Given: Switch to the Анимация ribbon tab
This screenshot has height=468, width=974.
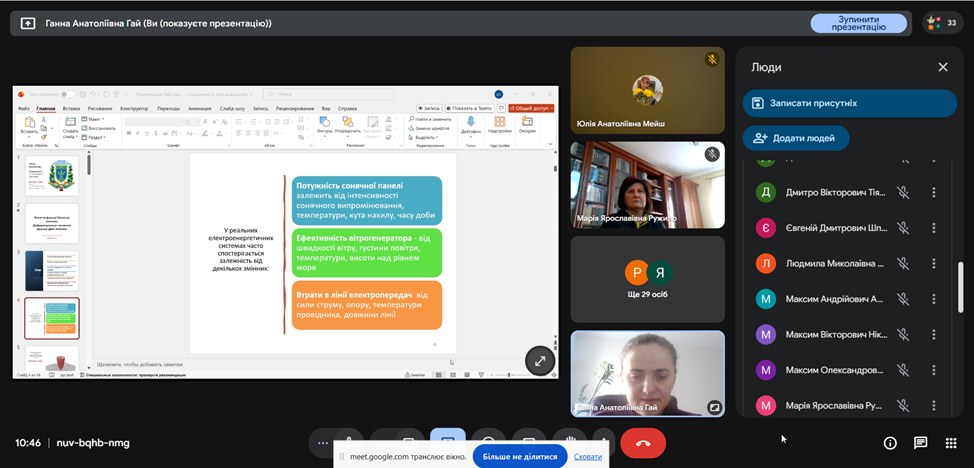Looking at the screenshot, I should point(199,108).
